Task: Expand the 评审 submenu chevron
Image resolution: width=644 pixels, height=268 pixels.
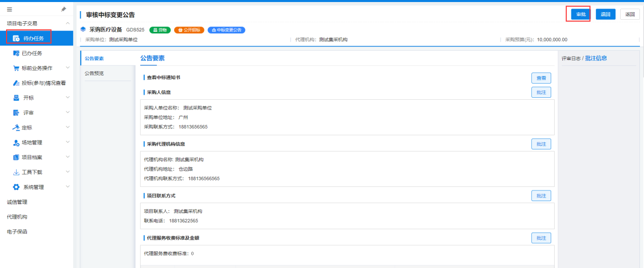Action: point(67,112)
